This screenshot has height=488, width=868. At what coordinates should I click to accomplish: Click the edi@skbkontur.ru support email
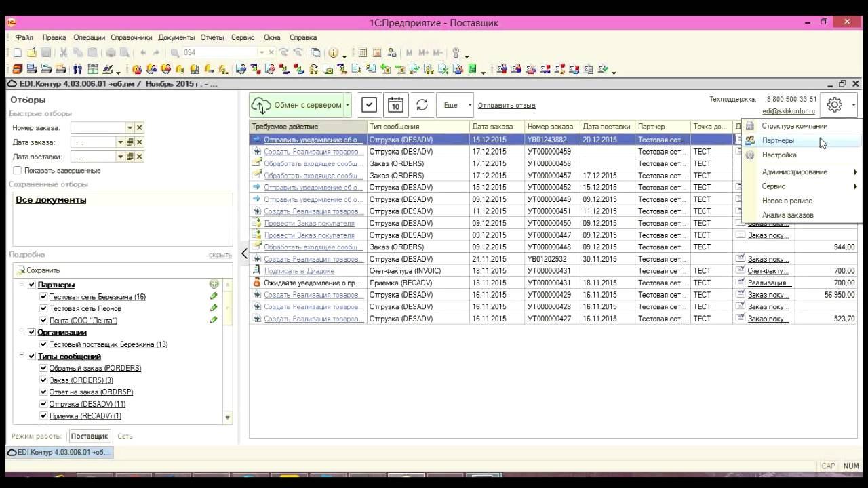pyautogui.click(x=789, y=111)
